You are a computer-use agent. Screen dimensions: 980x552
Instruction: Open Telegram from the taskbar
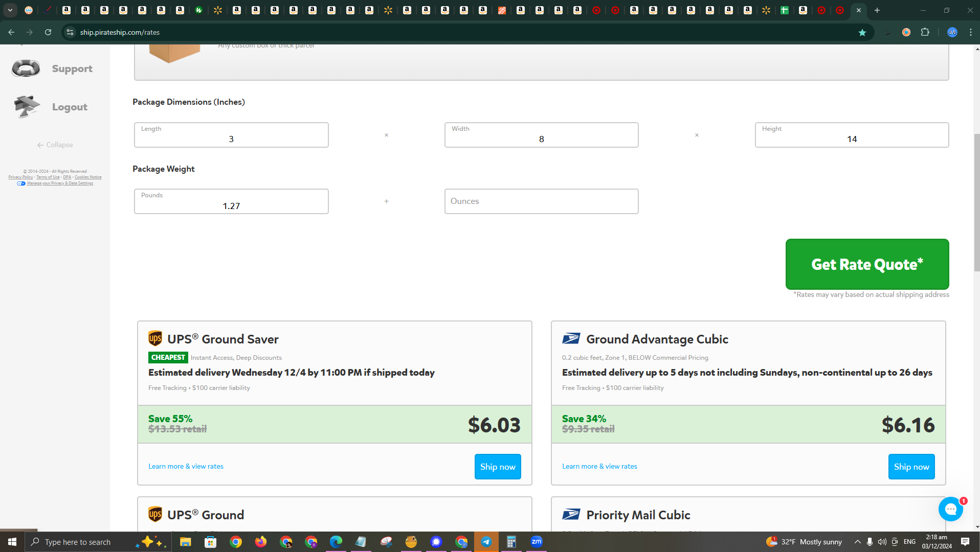pyautogui.click(x=486, y=542)
